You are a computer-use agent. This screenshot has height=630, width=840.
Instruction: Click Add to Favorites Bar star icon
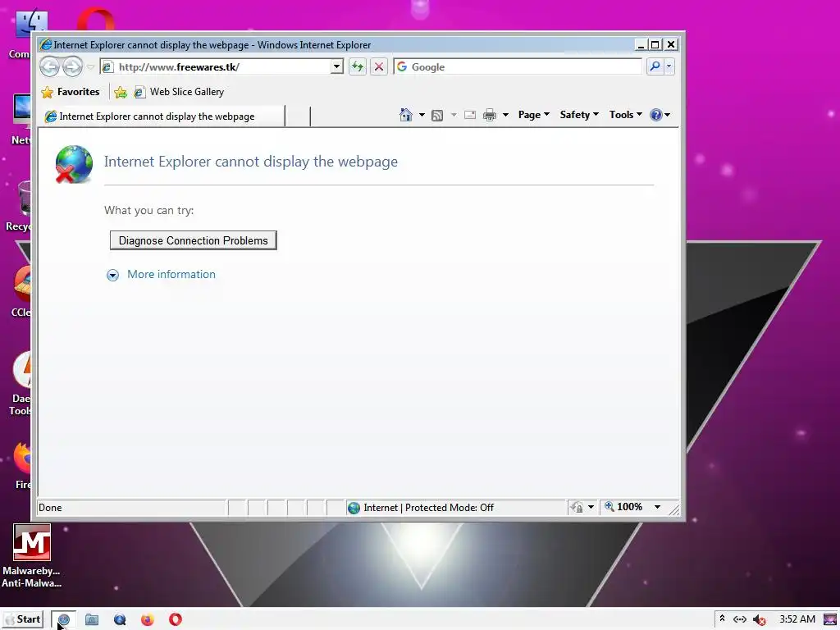[x=121, y=92]
